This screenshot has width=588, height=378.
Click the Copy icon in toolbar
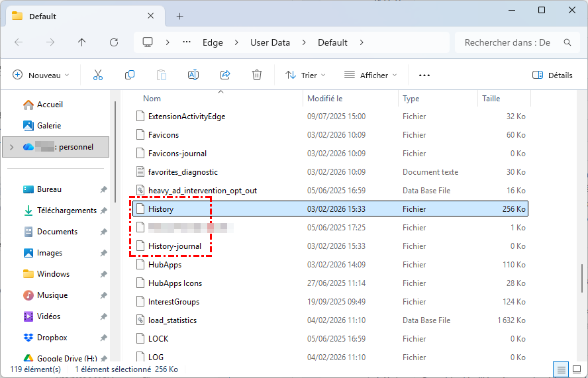[x=130, y=75]
